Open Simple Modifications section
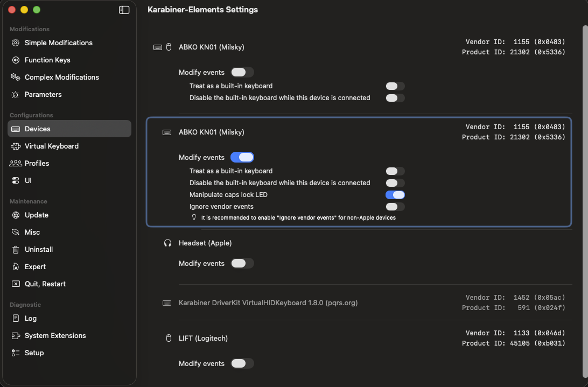The height and width of the screenshot is (387, 588). point(69,43)
